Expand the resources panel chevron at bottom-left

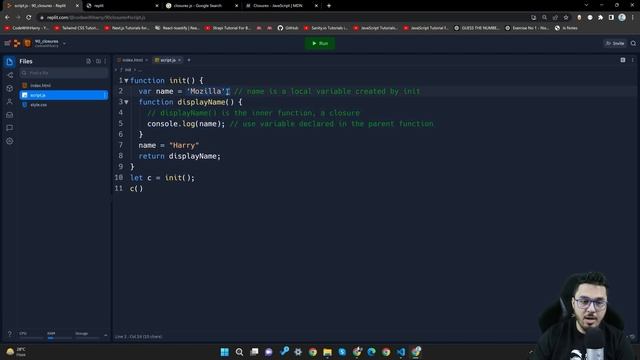click(x=106, y=335)
